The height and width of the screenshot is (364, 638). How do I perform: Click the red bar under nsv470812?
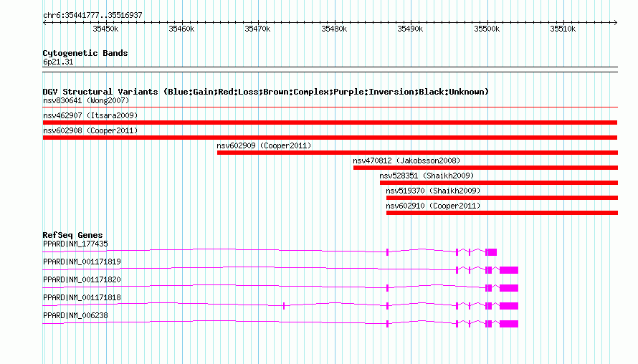pos(485,168)
